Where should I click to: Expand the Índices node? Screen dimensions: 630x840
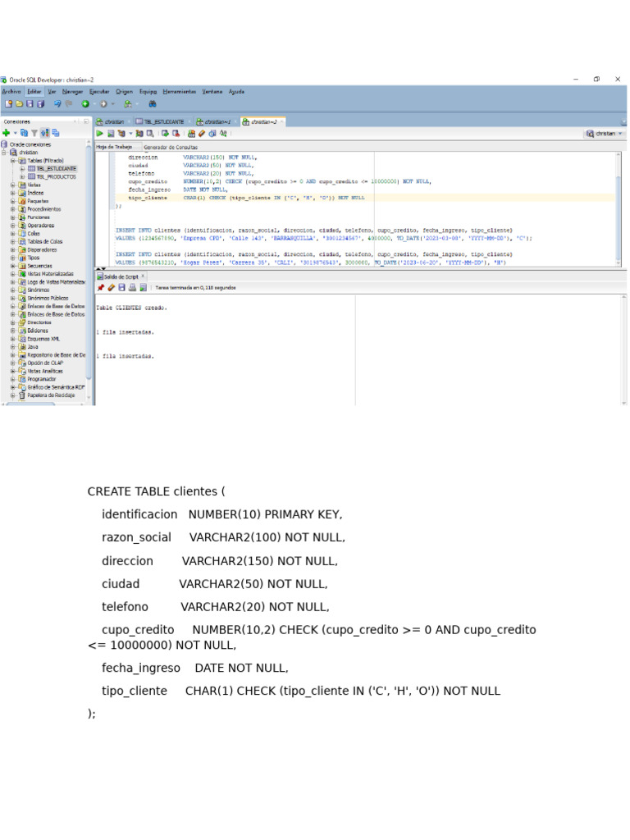click(13, 193)
